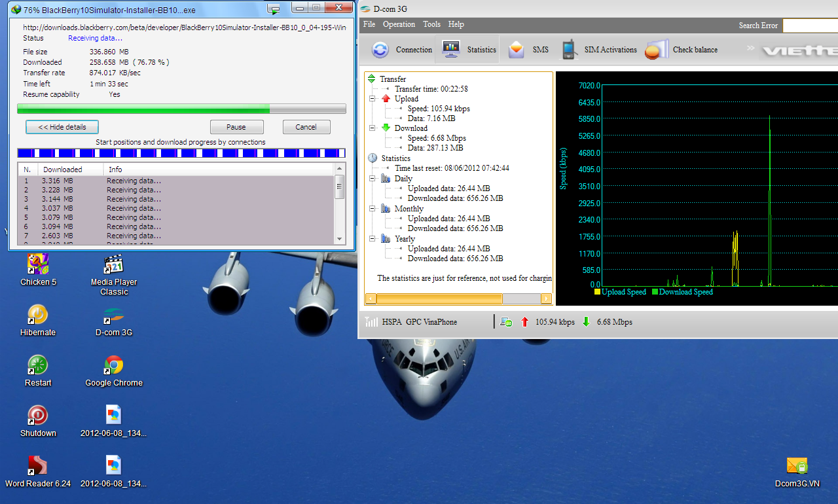The image size is (838, 504).
Task: Open the SIM Activations section
Action: click(x=598, y=50)
